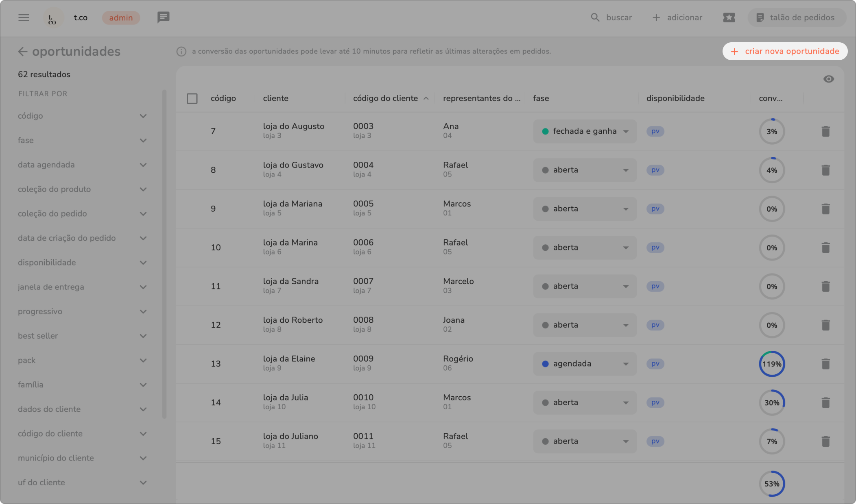Image resolution: width=856 pixels, height=504 pixels.
Task: Open the hamburger menu icon
Action: (x=24, y=17)
